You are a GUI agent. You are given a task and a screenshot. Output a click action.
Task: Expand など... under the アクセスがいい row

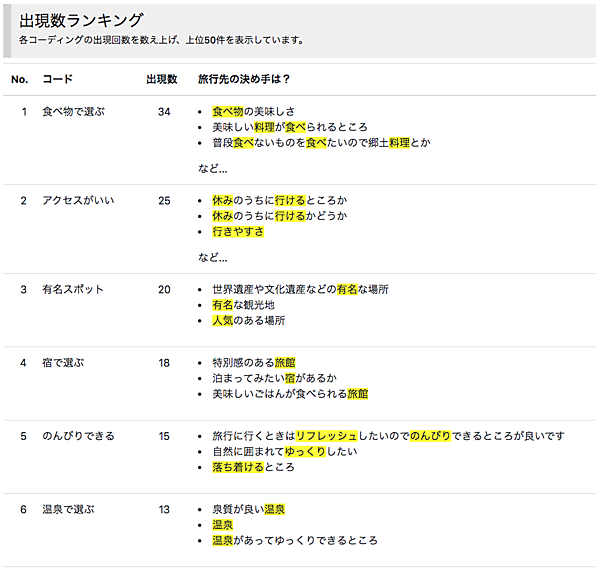pos(212,257)
